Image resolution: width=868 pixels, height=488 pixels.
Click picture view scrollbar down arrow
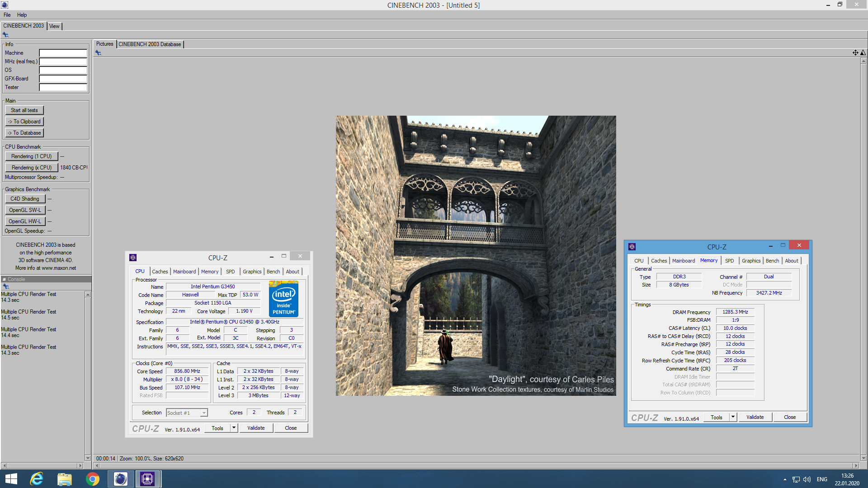point(863,458)
